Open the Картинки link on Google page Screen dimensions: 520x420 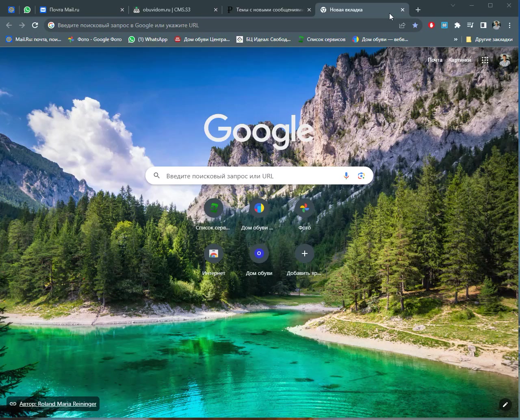pos(459,60)
